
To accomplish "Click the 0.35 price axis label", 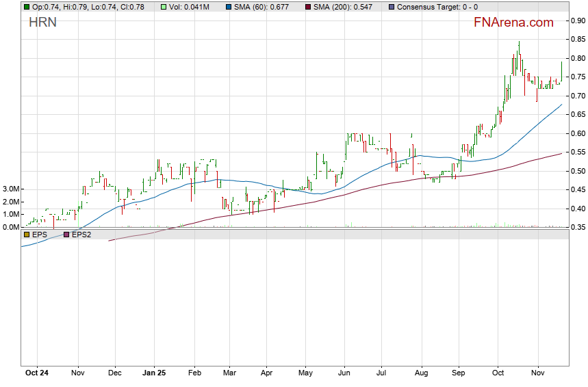I will (577, 227).
